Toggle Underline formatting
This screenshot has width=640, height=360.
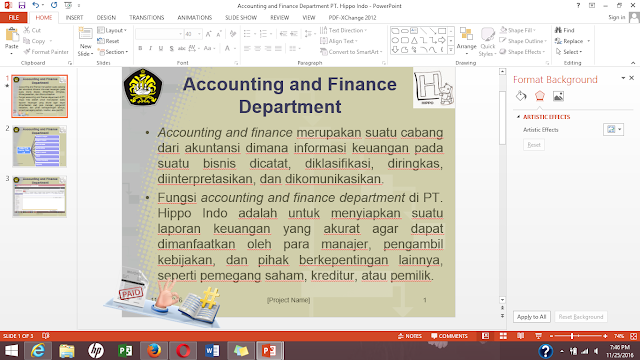pos(161,49)
